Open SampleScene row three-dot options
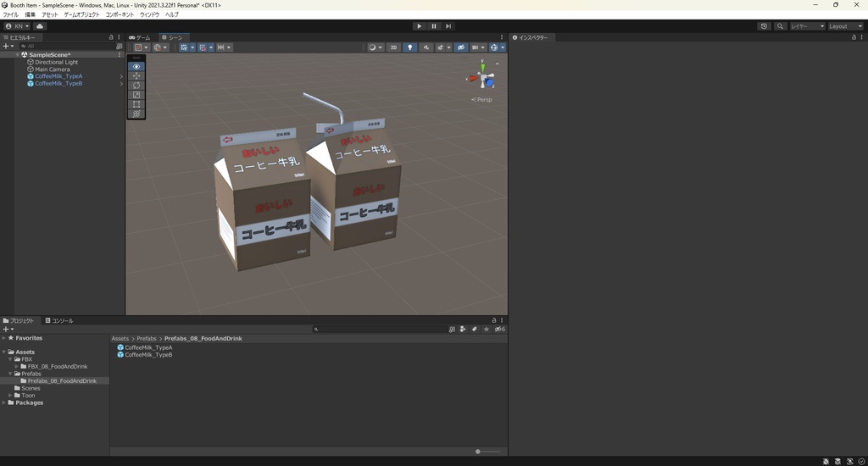This screenshot has height=466, width=868. (x=119, y=55)
